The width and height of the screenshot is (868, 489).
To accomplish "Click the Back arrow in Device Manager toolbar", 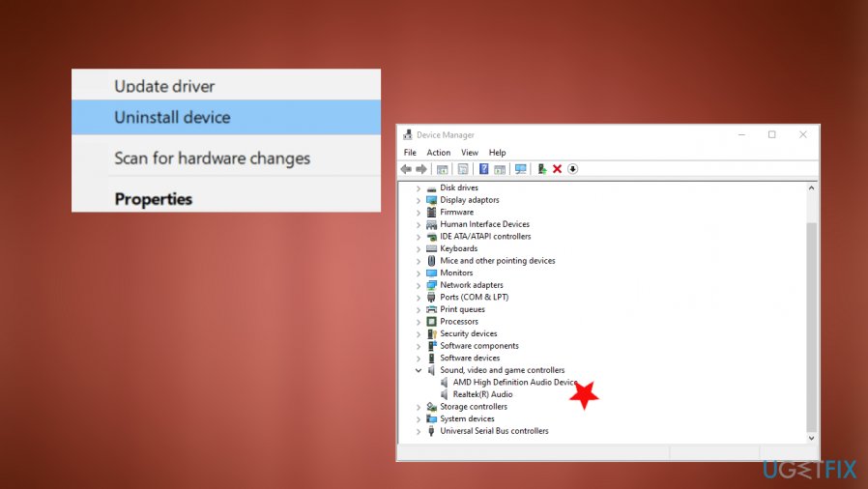I will pyautogui.click(x=406, y=169).
